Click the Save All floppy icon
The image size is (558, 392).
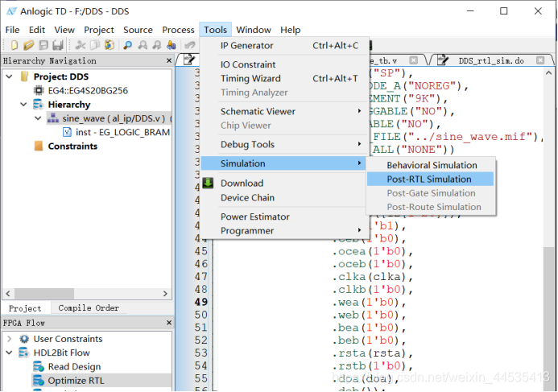[58, 45]
